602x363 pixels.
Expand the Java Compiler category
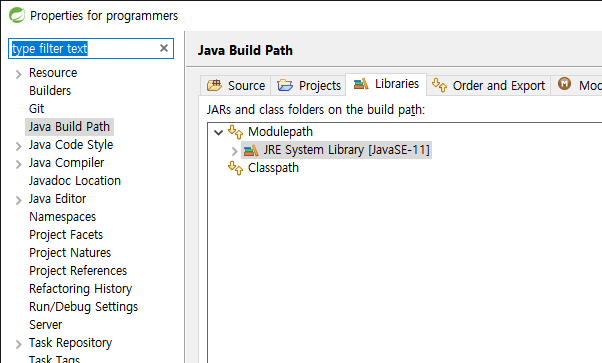coord(18,164)
